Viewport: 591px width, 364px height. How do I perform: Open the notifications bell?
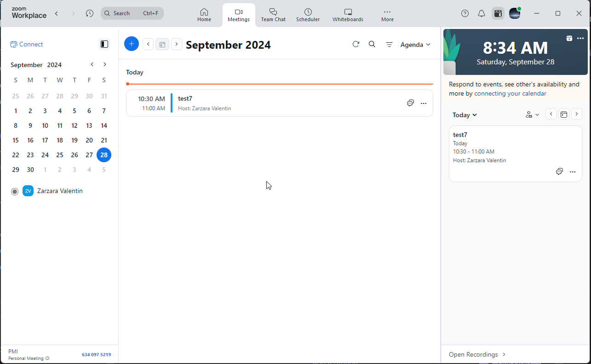[x=482, y=13]
